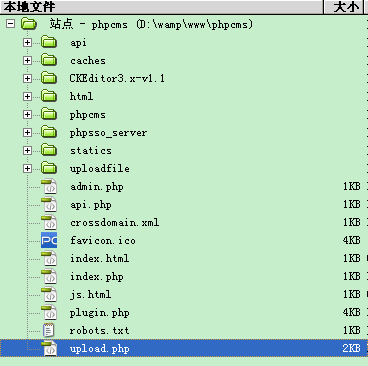Click the html folder icon
Viewport: 368px width, 366px height.
49,96
